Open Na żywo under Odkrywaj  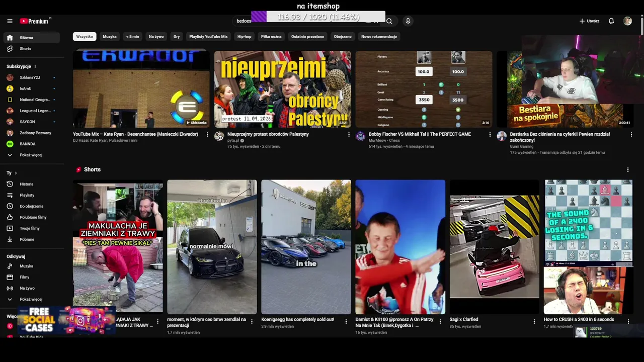(32, 288)
